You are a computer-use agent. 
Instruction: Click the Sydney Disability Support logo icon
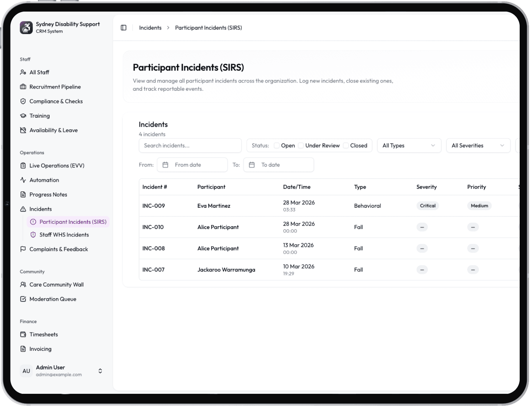pyautogui.click(x=26, y=28)
